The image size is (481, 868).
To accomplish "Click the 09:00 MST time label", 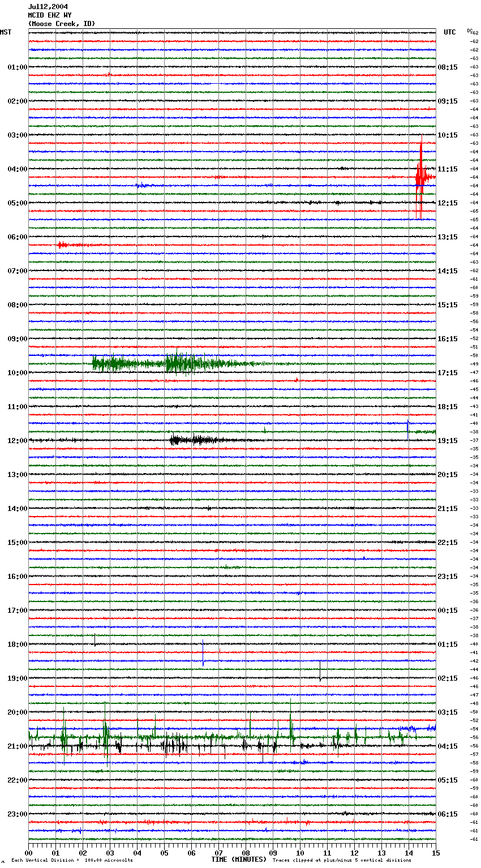I will [18, 339].
